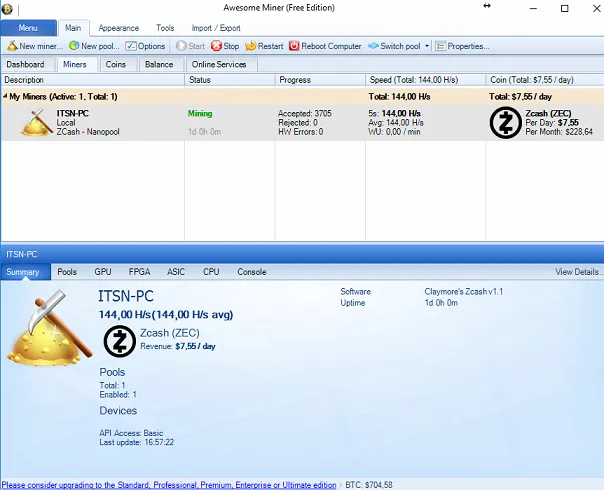Stop the miner via the red Stop icon
Screen dimensions: 604x490
coord(216,46)
